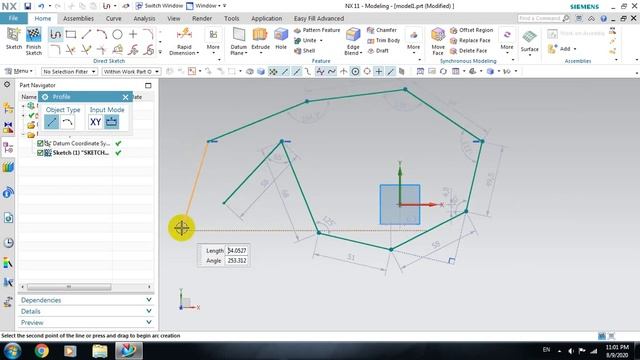The width and height of the screenshot is (640, 360).
Task: Click the Extrude feature icon
Action: click(x=260, y=35)
